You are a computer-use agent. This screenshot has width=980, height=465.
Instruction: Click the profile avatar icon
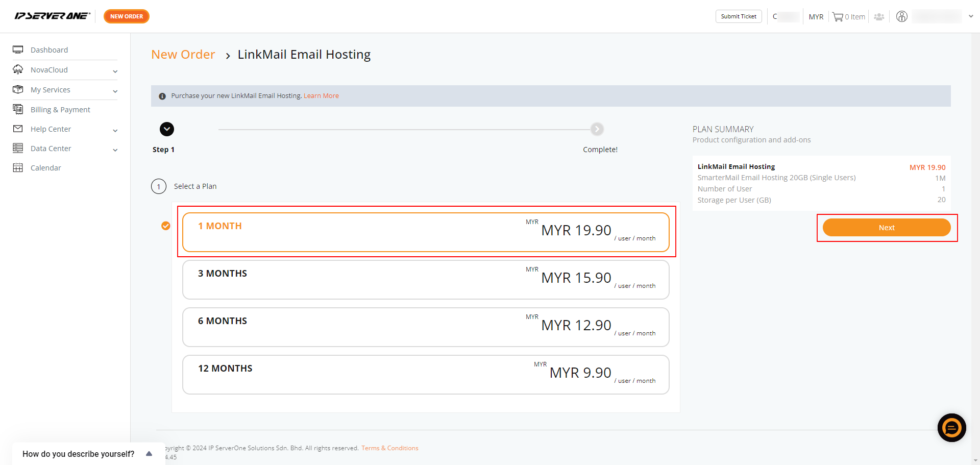[x=902, y=16]
